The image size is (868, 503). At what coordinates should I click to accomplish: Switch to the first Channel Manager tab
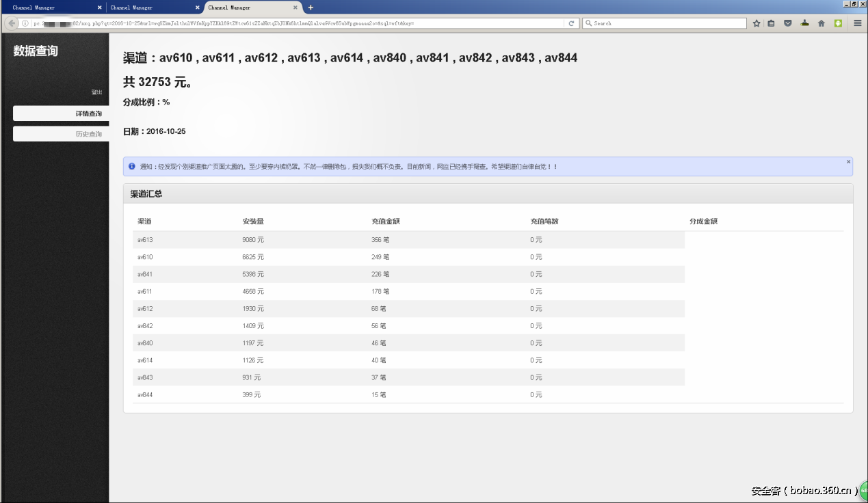[x=53, y=8]
